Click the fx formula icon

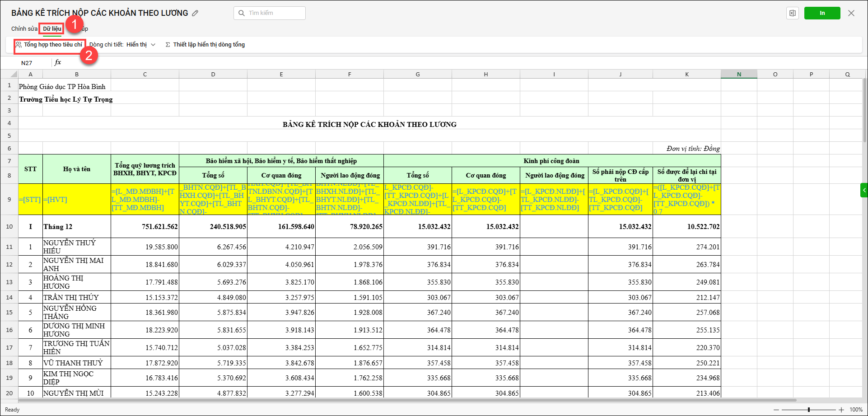[x=58, y=62]
